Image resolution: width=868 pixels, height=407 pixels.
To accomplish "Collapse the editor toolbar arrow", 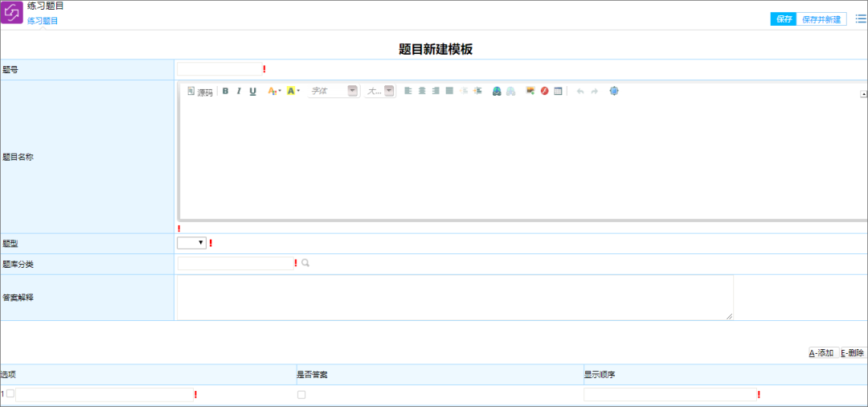I will click(x=863, y=94).
